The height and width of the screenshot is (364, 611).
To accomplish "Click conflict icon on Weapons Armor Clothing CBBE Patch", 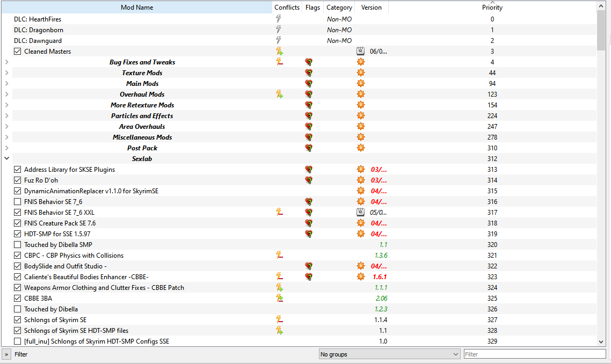I will tap(279, 287).
